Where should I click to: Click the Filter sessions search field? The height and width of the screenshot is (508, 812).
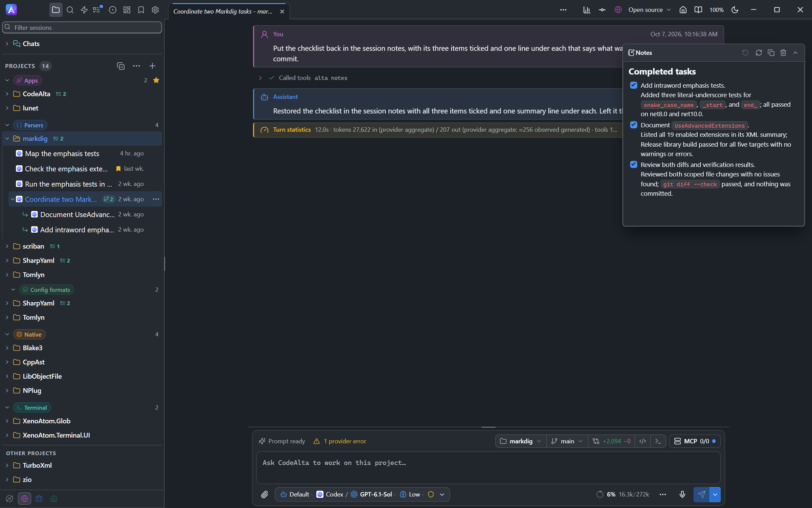pyautogui.click(x=82, y=27)
